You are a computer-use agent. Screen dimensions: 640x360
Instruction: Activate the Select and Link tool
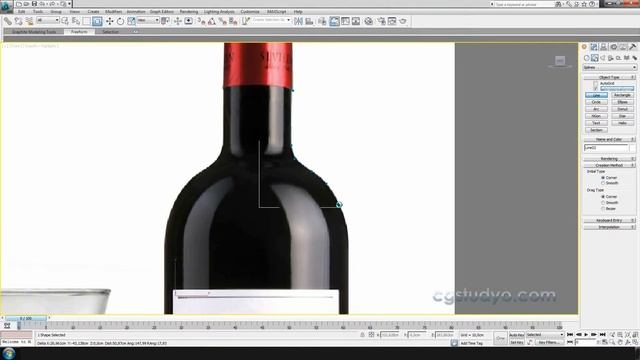pyautogui.click(x=7, y=21)
